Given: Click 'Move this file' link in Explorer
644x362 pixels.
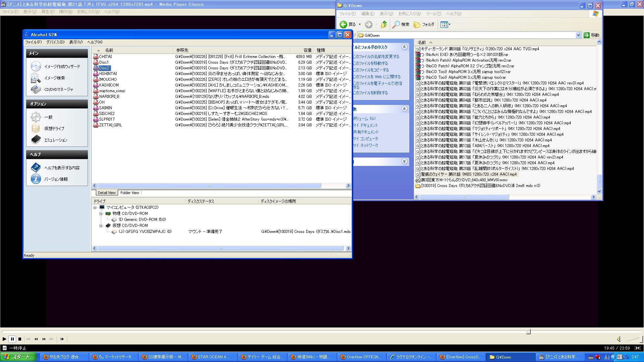Looking at the screenshot, I should pyautogui.click(x=370, y=63).
